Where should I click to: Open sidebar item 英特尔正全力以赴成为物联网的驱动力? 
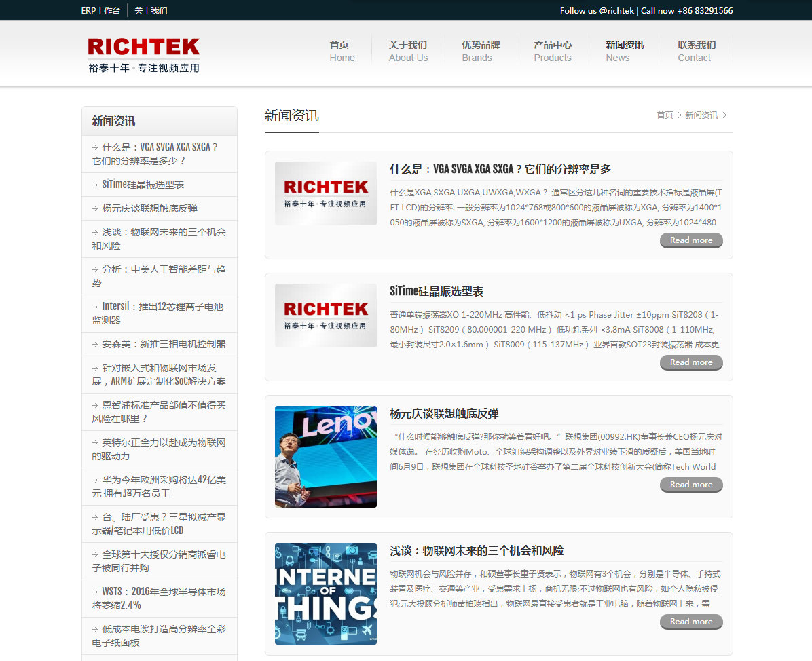pos(160,449)
